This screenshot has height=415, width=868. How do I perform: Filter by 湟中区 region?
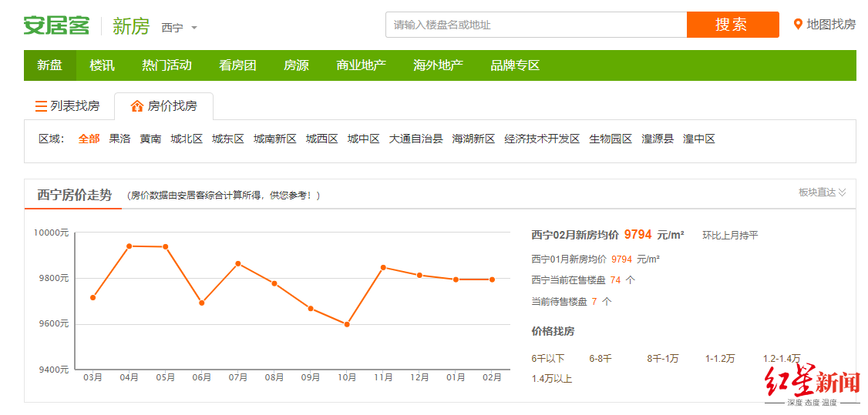[699, 139]
